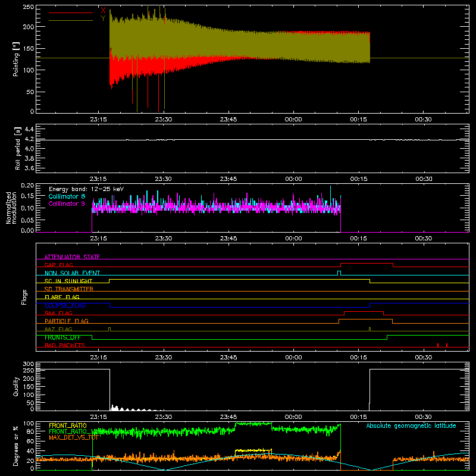Click the 250 tick value on the Pointing axis
The height and width of the screenshot is (476, 476).
pos(29,7)
